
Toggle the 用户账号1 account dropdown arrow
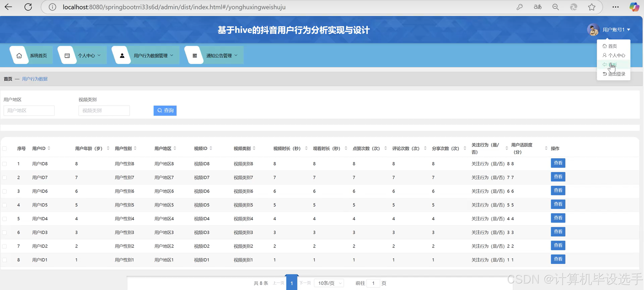click(x=629, y=30)
